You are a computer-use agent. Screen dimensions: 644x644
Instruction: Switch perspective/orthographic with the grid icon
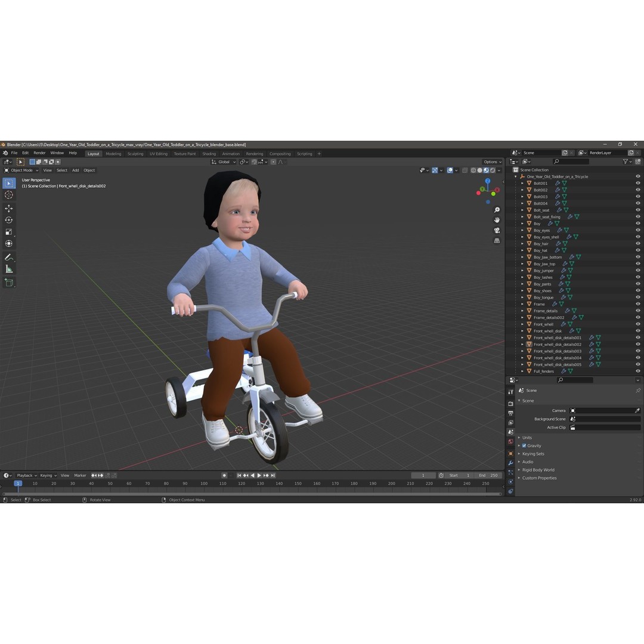(x=497, y=241)
